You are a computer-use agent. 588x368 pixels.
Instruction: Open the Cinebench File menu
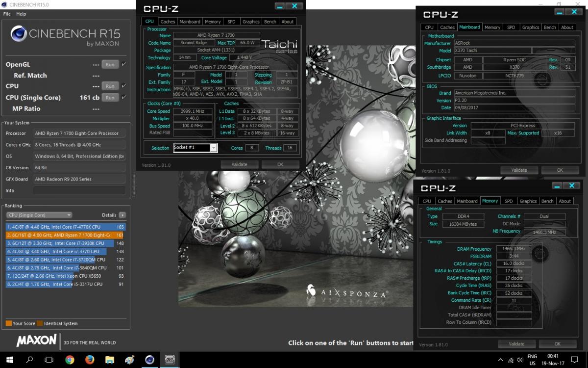pos(7,14)
